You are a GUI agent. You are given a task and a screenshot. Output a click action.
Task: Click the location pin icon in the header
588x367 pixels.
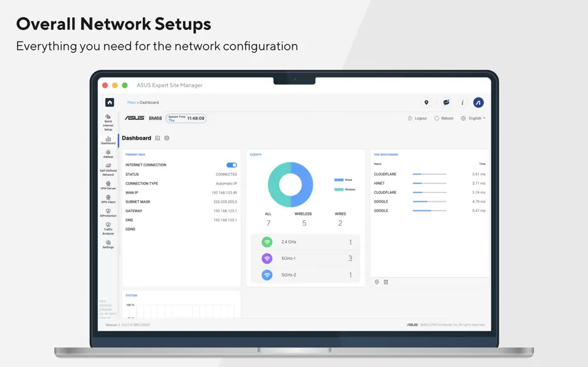pyautogui.click(x=427, y=102)
